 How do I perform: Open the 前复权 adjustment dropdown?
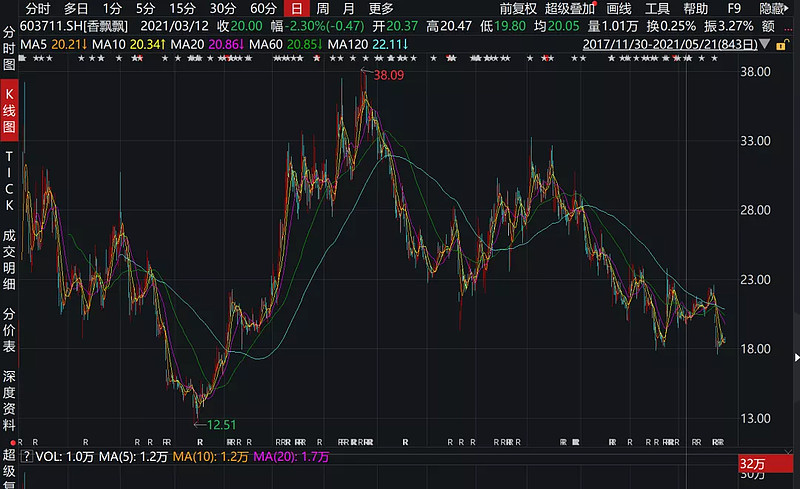pyautogui.click(x=518, y=8)
